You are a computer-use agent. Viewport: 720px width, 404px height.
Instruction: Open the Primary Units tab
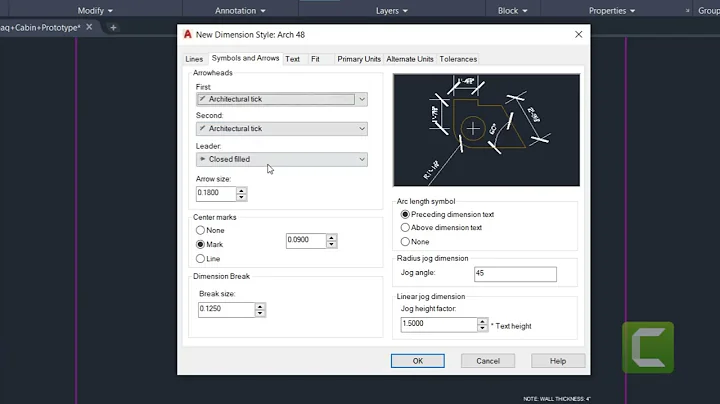click(359, 59)
